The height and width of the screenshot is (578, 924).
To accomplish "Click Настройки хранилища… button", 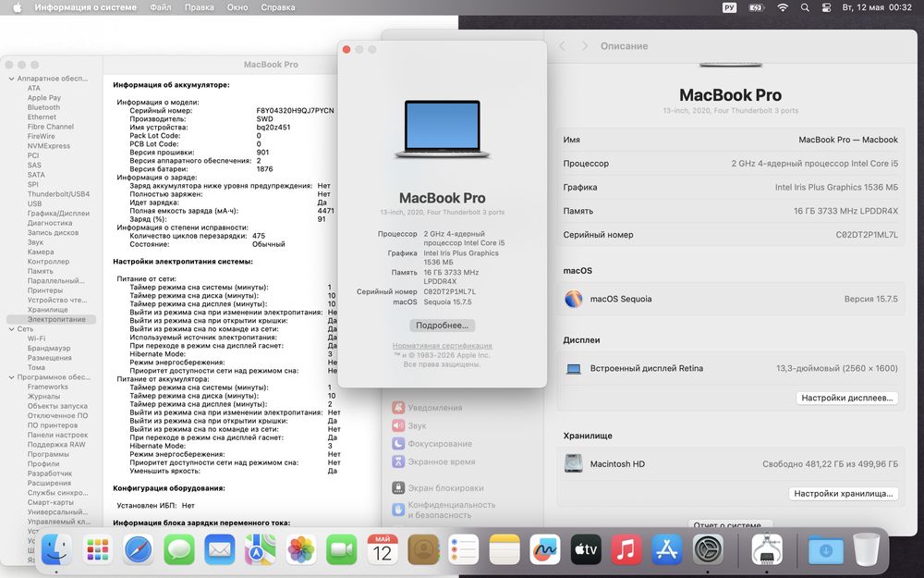I will tap(844, 494).
